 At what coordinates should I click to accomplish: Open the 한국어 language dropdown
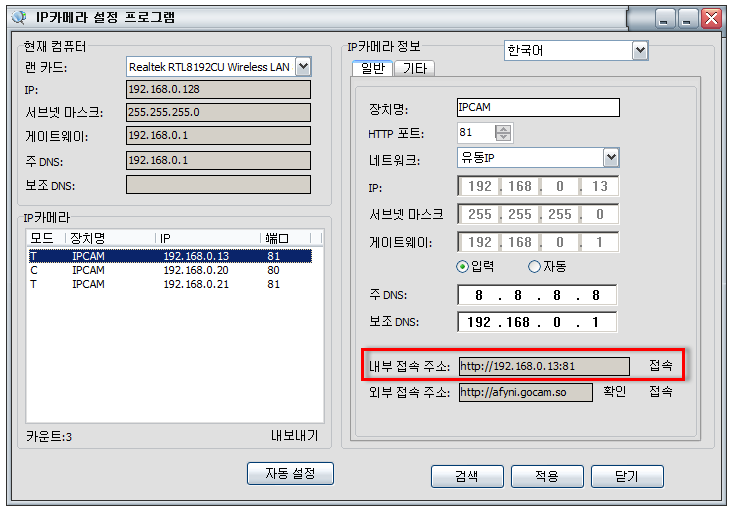pyautogui.click(x=640, y=50)
